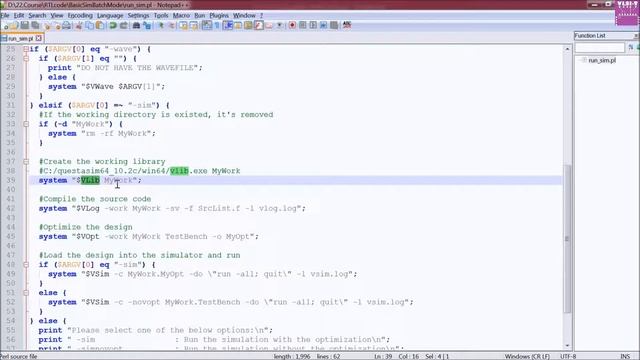640x360 pixels.
Task: Click the green Undo arrow icon
Action: [x=113, y=25]
